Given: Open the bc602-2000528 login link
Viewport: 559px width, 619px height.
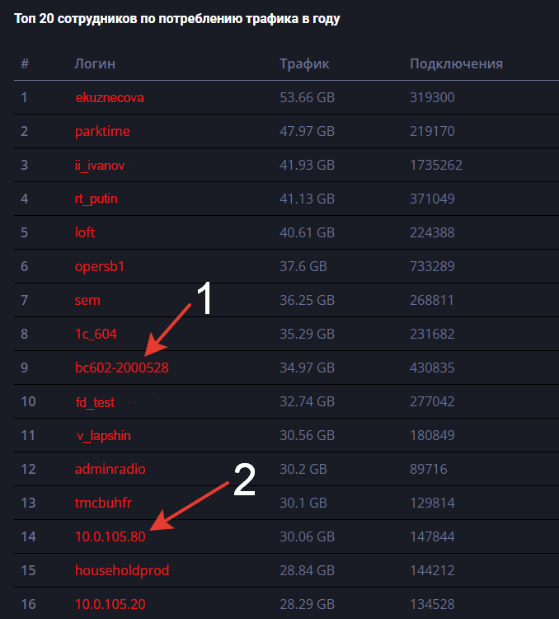Looking at the screenshot, I should 122,368.
